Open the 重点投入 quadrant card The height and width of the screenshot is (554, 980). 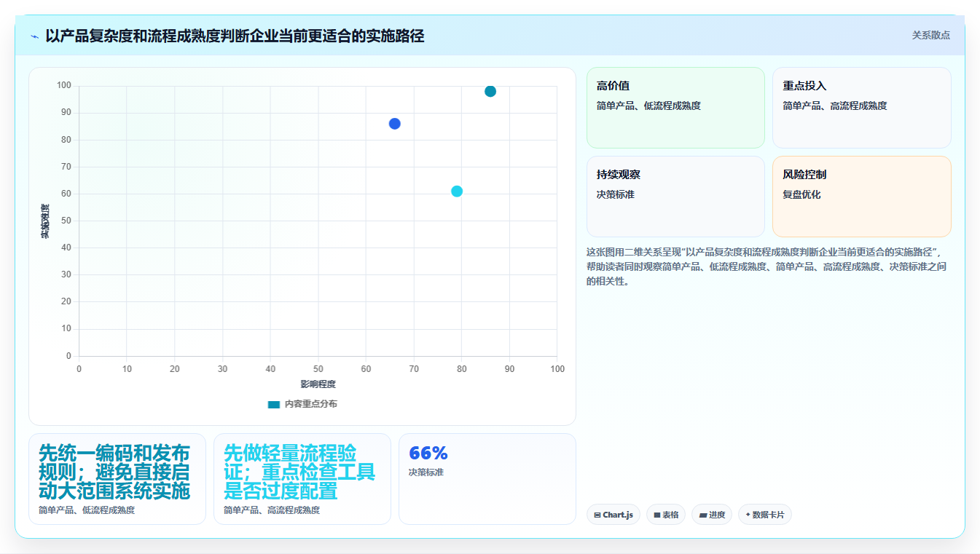pyautogui.click(x=862, y=108)
